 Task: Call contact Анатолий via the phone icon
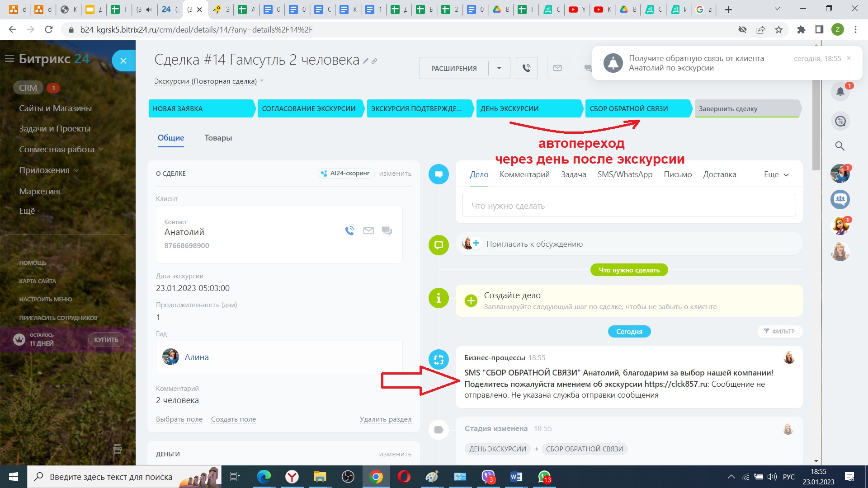tap(349, 231)
